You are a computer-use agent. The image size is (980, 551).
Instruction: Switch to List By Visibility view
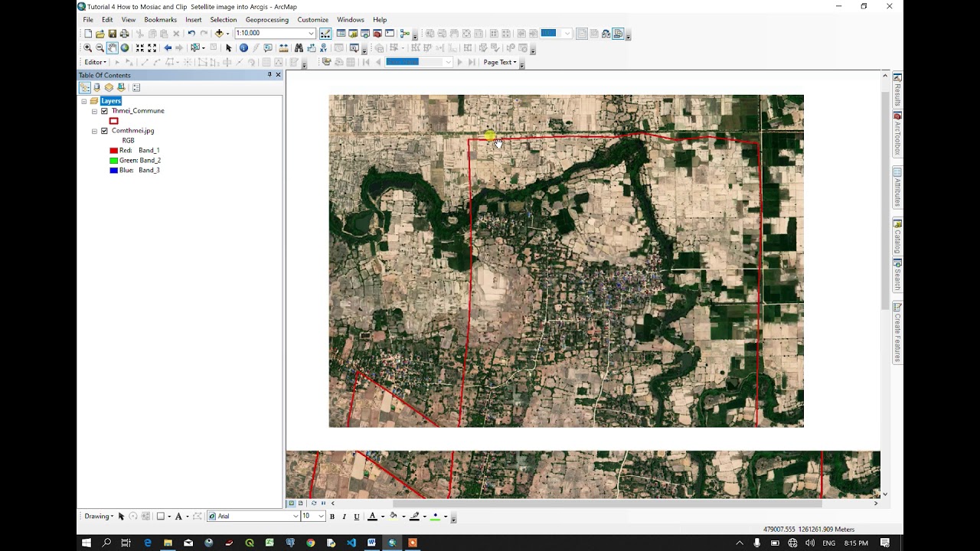pos(109,87)
